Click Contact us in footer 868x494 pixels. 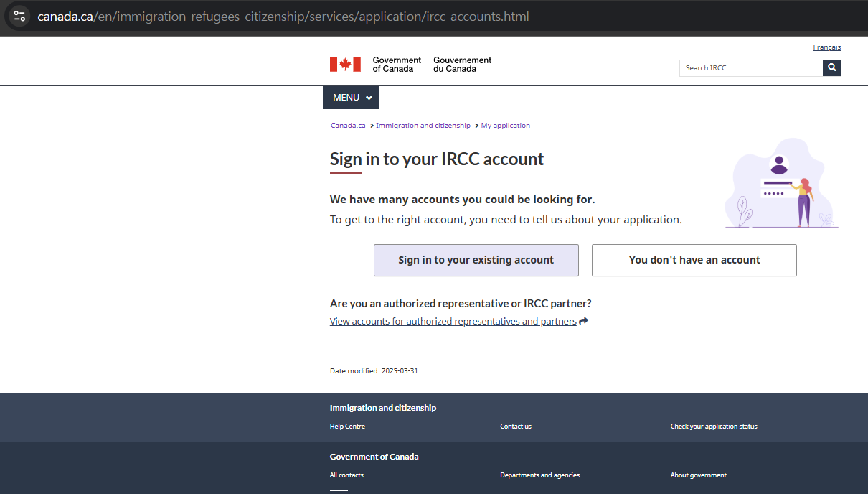point(516,427)
